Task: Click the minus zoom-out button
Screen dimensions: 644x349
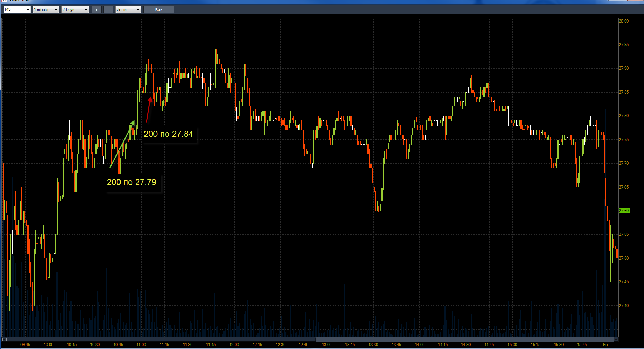Action: point(108,10)
